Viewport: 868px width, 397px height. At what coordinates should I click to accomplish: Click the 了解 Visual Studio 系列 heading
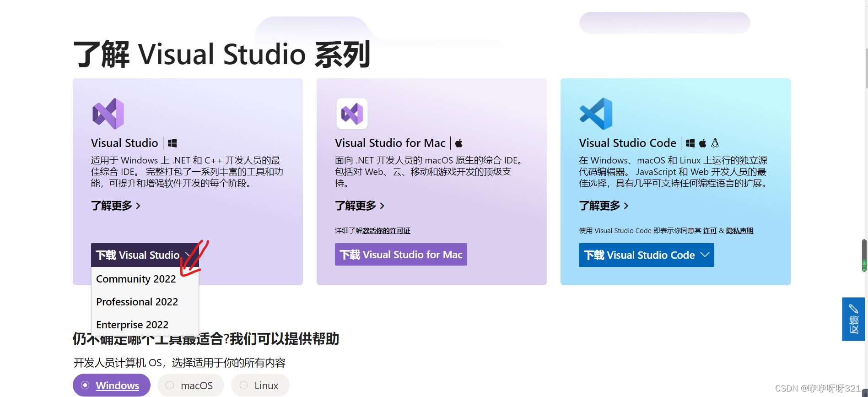pyautogui.click(x=222, y=54)
